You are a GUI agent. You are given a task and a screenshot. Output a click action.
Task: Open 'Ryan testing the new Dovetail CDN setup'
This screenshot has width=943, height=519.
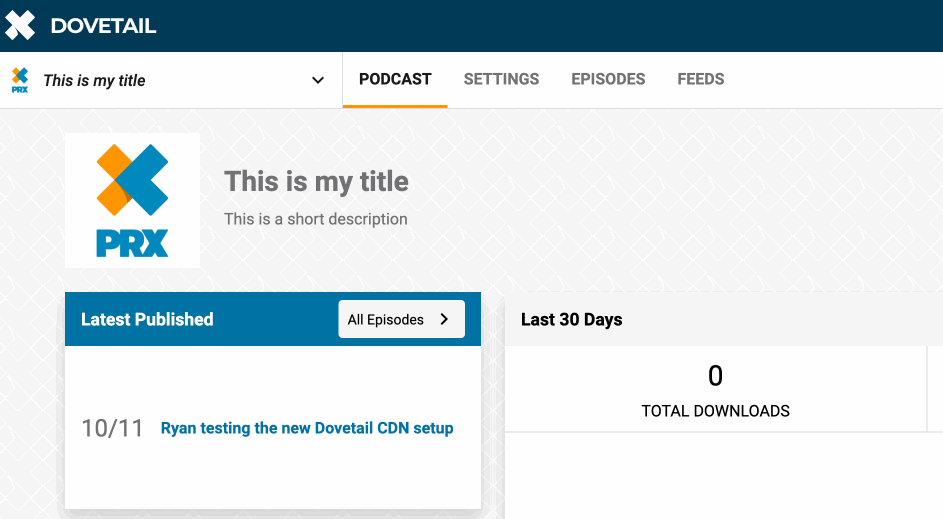click(x=307, y=428)
